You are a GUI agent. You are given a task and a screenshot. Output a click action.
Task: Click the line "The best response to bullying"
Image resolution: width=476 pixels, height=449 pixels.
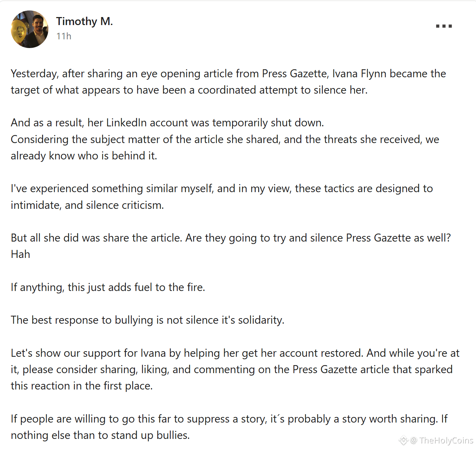coord(148,320)
